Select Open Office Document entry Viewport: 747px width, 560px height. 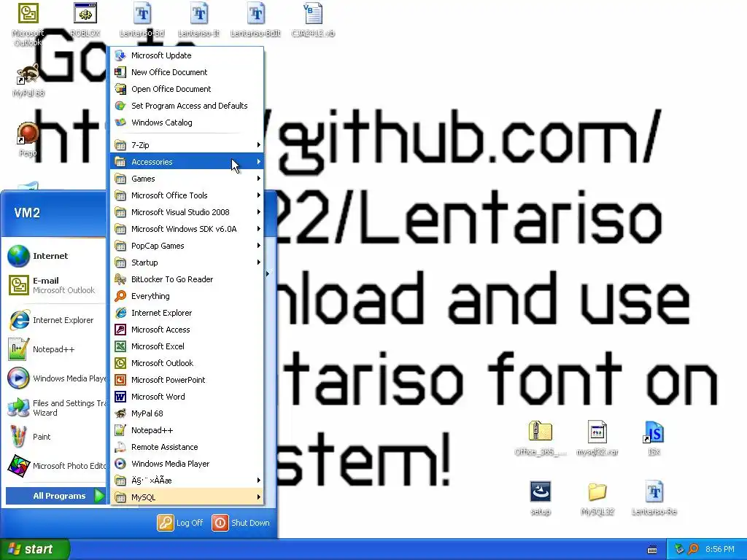pos(187,88)
